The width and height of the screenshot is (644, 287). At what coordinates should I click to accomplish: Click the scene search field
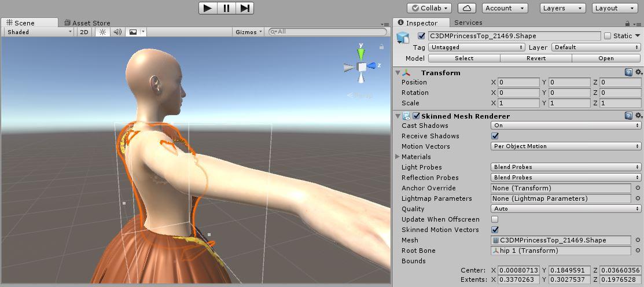[x=327, y=32]
